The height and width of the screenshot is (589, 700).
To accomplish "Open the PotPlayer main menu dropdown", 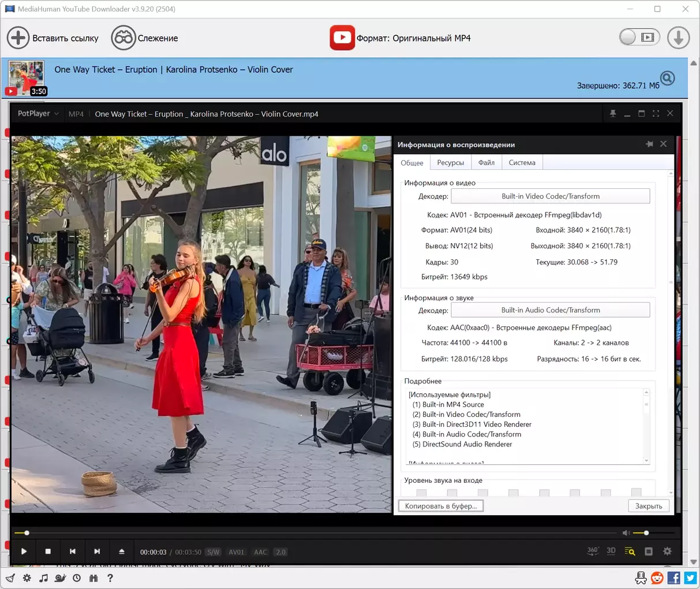I will [x=38, y=114].
